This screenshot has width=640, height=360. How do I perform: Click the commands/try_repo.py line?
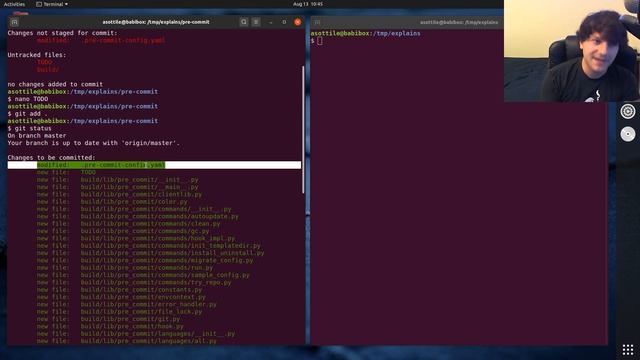click(134, 282)
